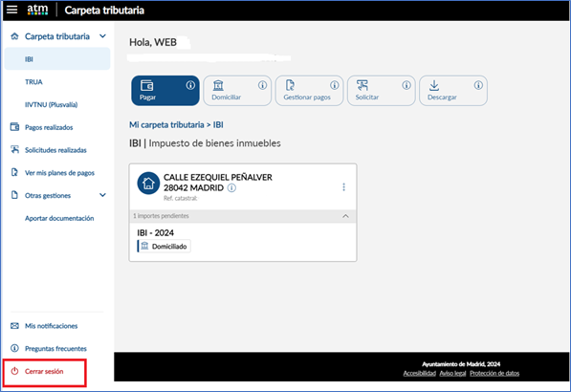This screenshot has height=392, width=571.
Task: Click the Domiciliado tag under IBI - 2024
Action: click(x=164, y=247)
